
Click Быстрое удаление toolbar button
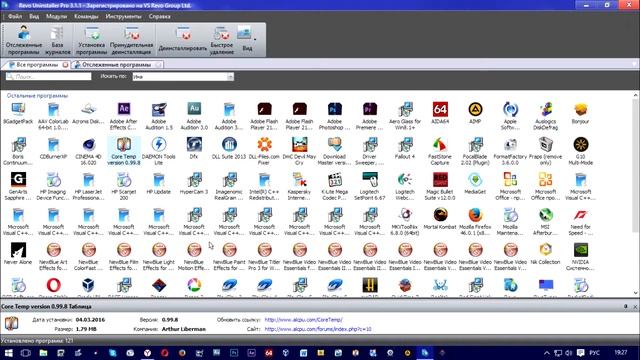tap(222, 40)
